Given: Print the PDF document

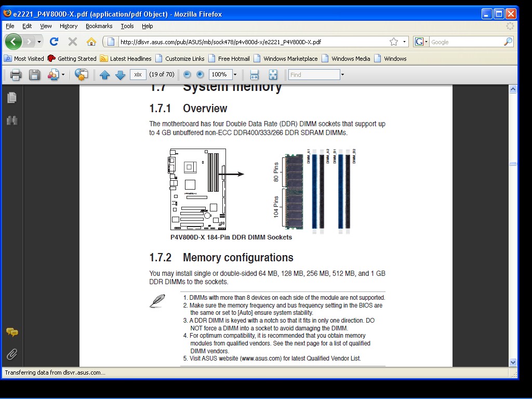Looking at the screenshot, I should tap(16, 75).
